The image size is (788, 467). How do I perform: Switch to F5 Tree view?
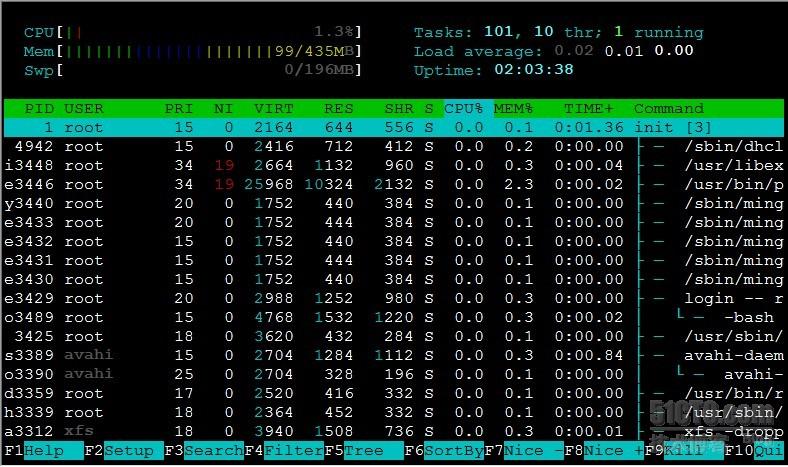(x=364, y=450)
